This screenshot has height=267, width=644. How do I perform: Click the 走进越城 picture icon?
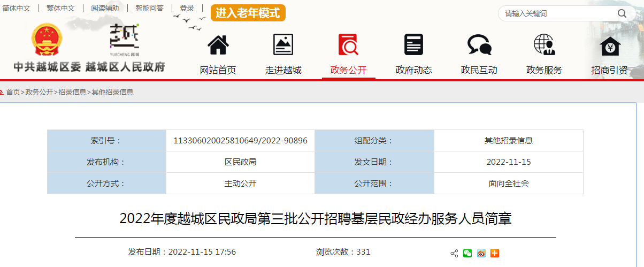[x=283, y=45]
